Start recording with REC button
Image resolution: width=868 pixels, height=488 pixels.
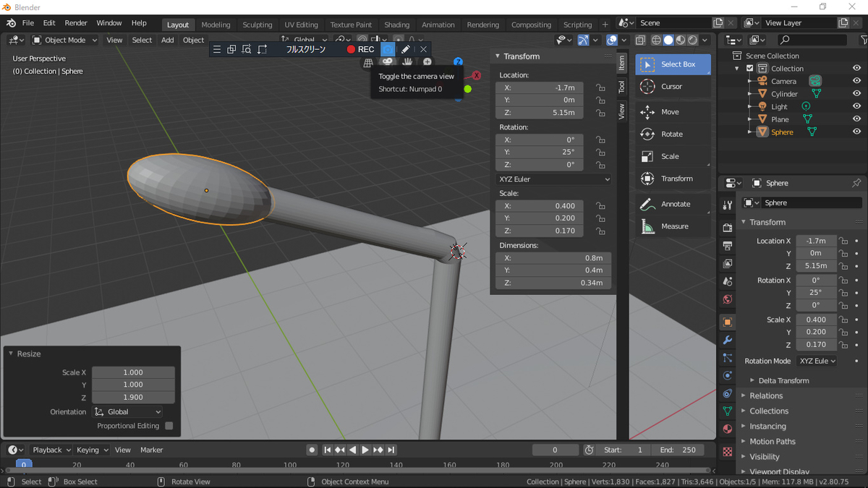[x=360, y=49]
